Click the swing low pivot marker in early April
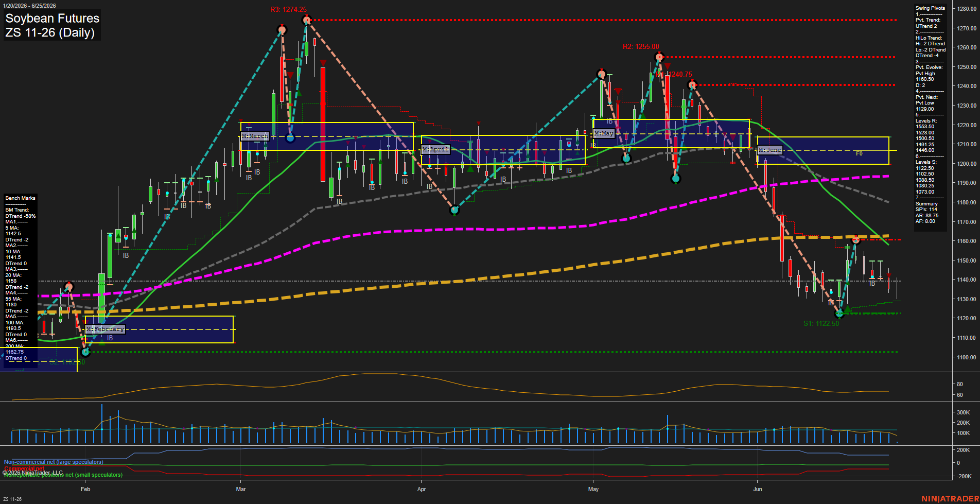This screenshot has width=980, height=504. [454, 210]
